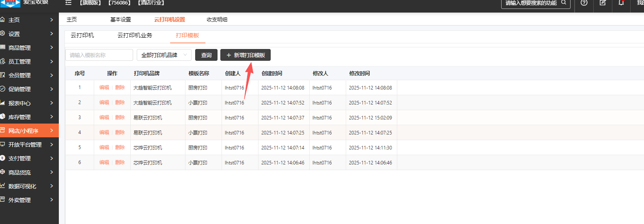The image size is (644, 224).
Task: Click the 新增打印模板 button
Action: pos(246,55)
